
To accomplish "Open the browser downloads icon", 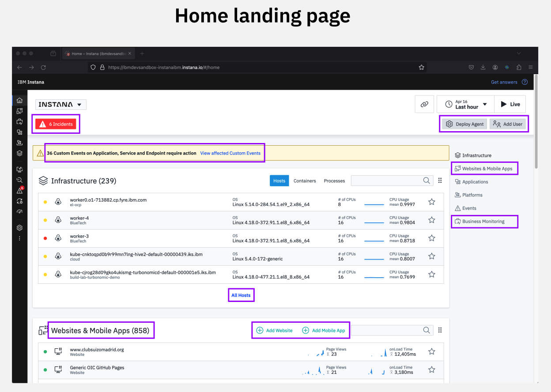I will [483, 68].
